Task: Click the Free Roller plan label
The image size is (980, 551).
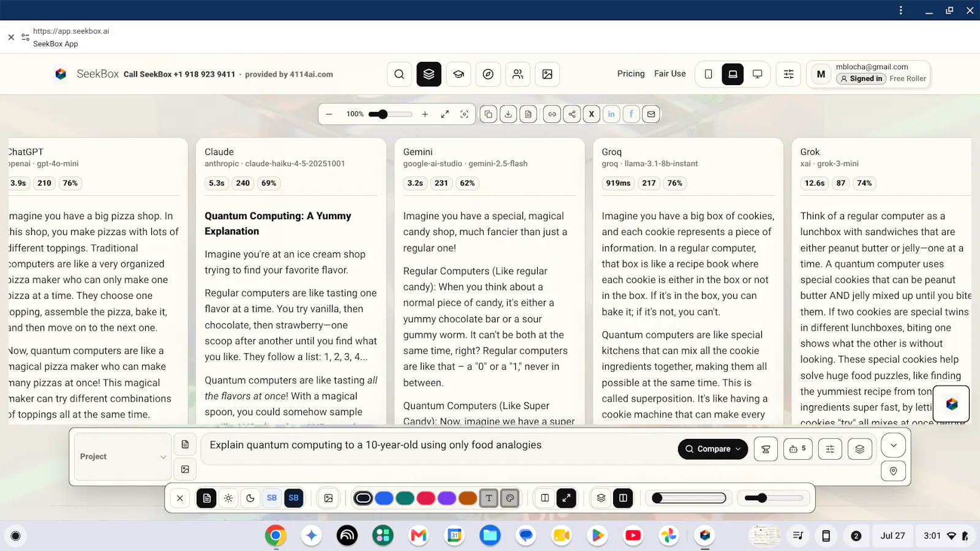Action: pyautogui.click(x=908, y=78)
